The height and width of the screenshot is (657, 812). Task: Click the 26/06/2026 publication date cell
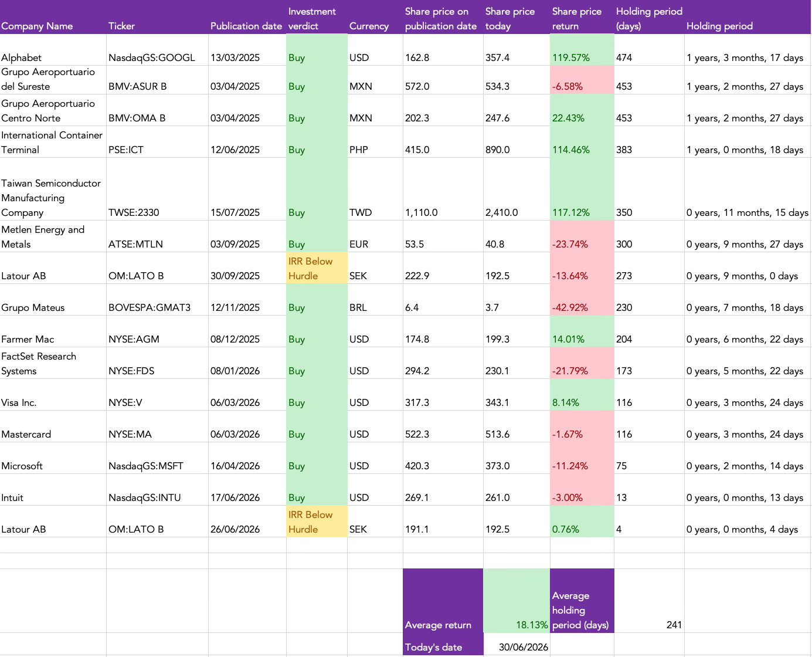[247, 521]
